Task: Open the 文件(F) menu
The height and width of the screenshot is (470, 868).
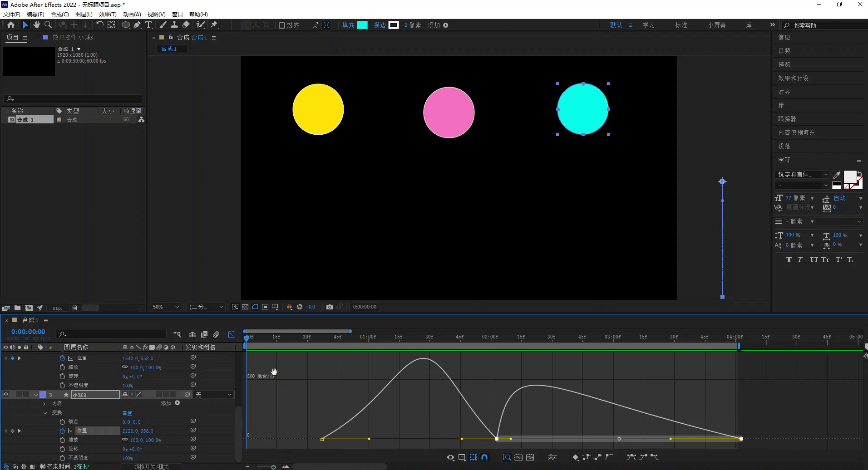Action: [x=12, y=15]
